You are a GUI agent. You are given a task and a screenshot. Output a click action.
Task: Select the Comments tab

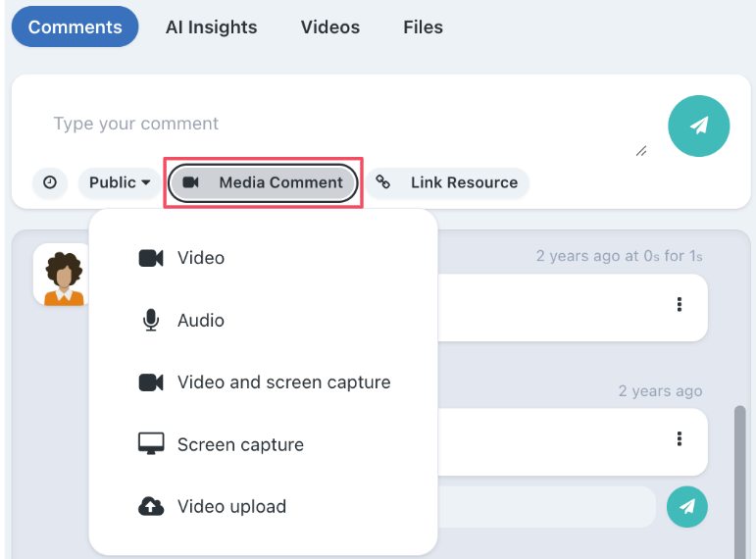75,27
